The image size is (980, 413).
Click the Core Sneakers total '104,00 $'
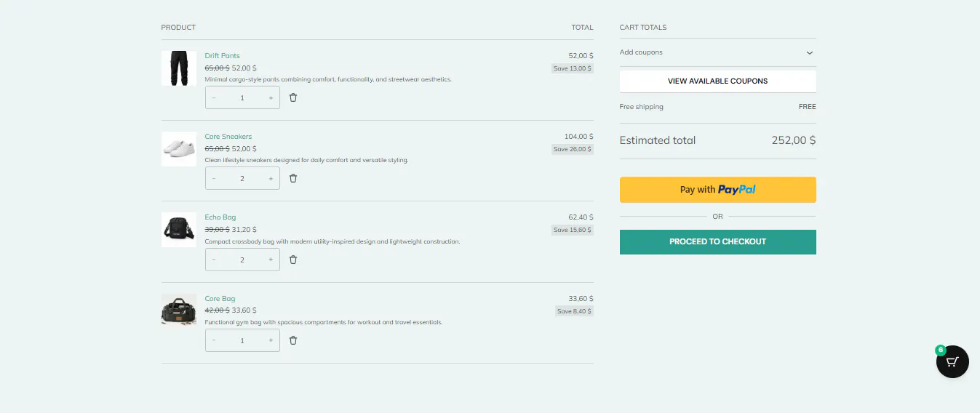pos(579,137)
